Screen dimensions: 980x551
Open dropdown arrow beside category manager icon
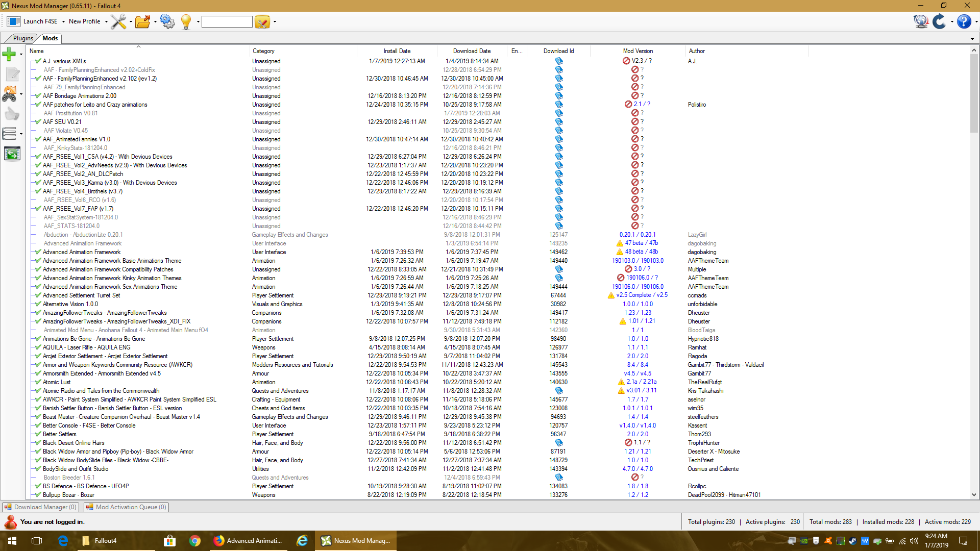tap(275, 22)
